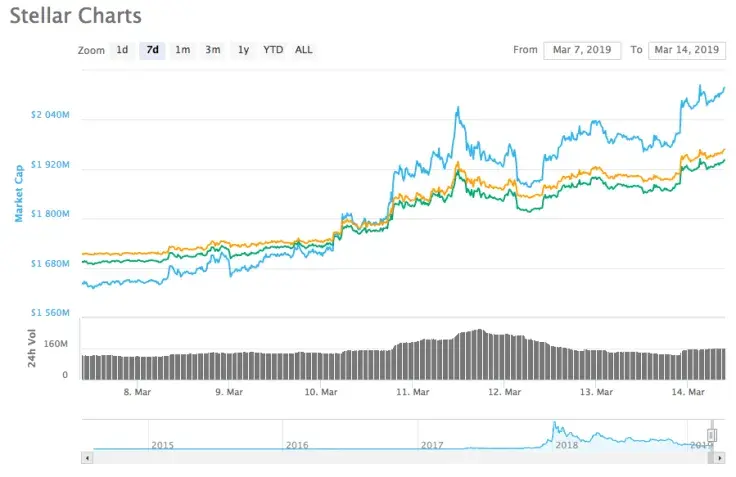This screenshot has height=477, width=736.
Task: Open the From date field
Action: (582, 50)
